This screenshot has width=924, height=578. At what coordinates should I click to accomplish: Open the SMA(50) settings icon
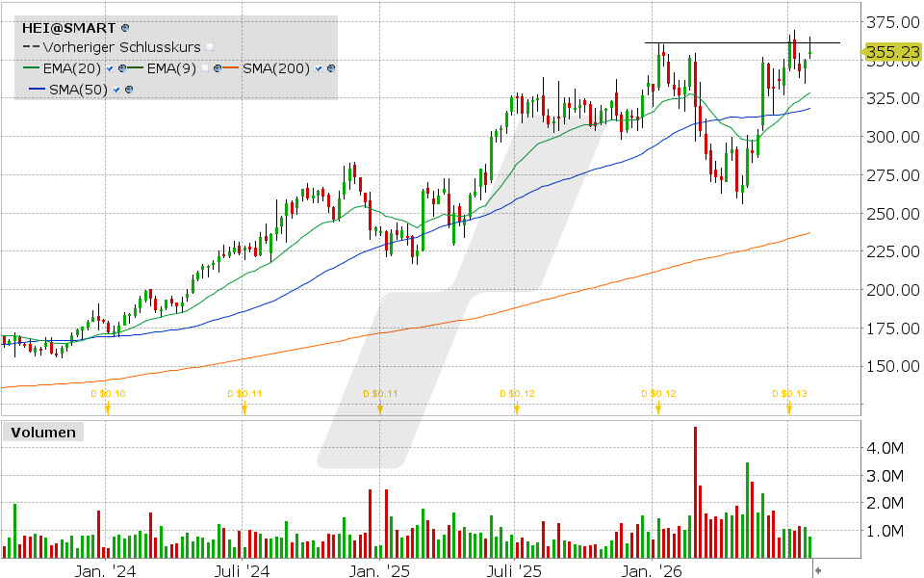click(x=129, y=90)
